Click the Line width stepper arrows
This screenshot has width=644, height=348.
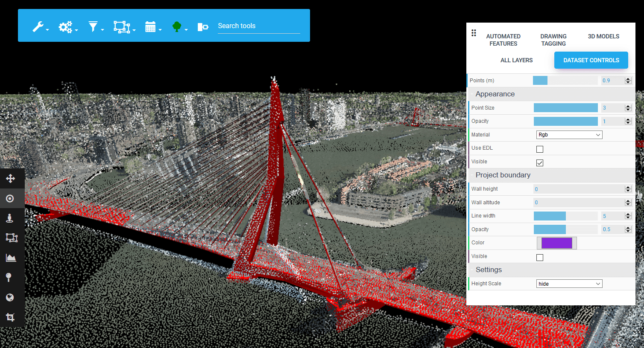tap(628, 216)
